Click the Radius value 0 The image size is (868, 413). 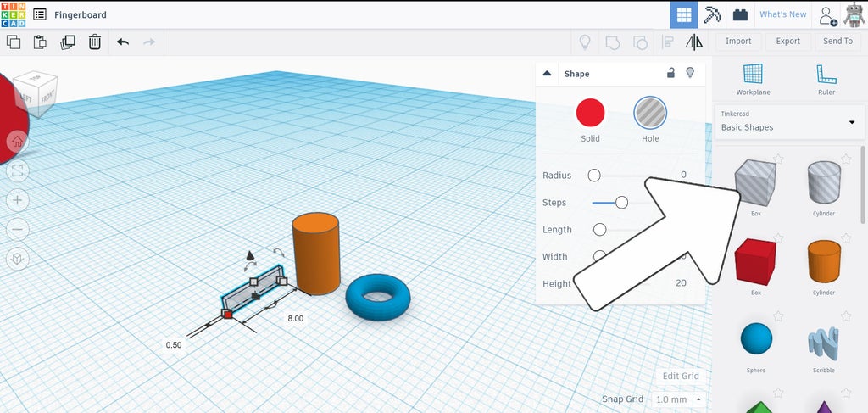pos(684,175)
